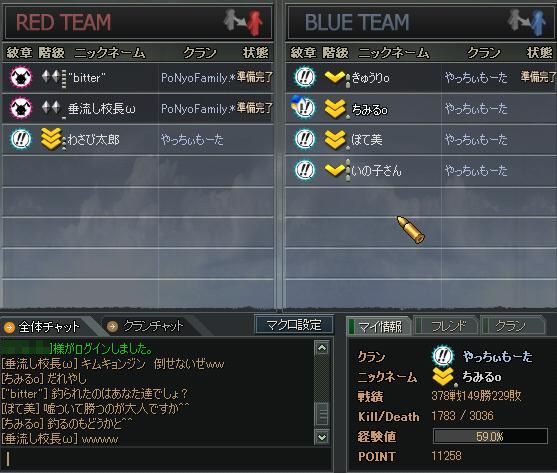Switch to クランチャット (clan chat)

[x=146, y=326]
